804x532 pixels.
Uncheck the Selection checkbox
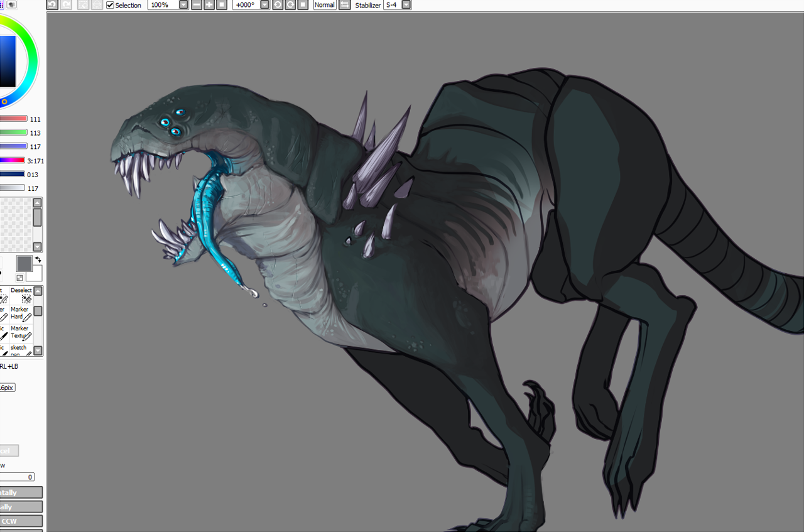coord(111,5)
